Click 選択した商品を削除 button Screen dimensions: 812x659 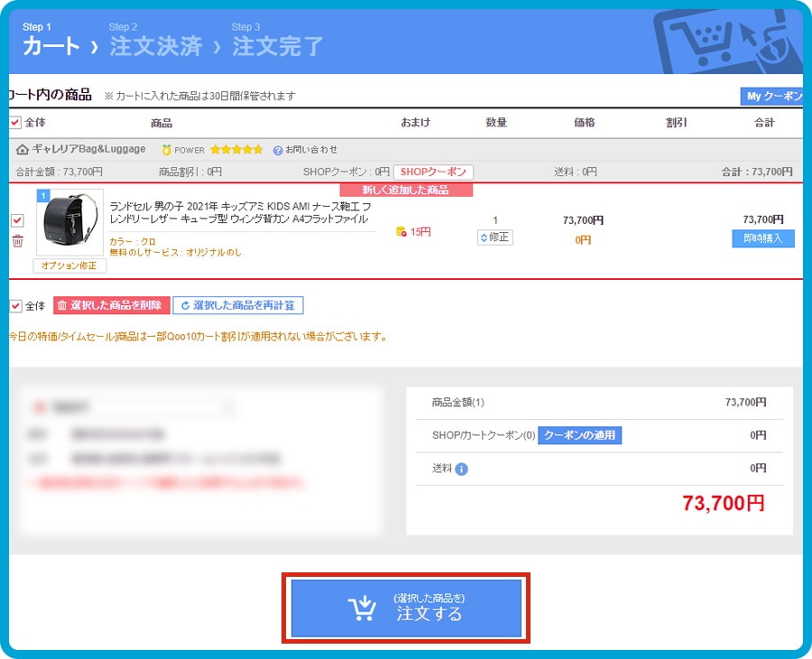pyautogui.click(x=111, y=306)
